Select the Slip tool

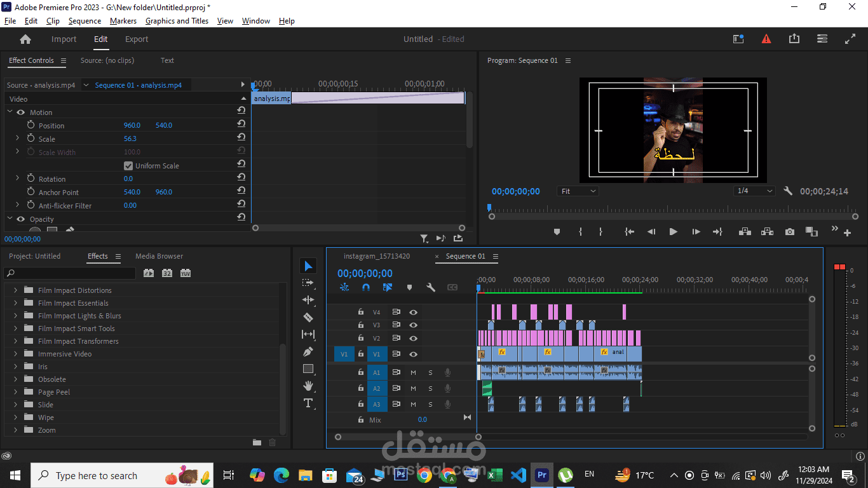(x=308, y=334)
